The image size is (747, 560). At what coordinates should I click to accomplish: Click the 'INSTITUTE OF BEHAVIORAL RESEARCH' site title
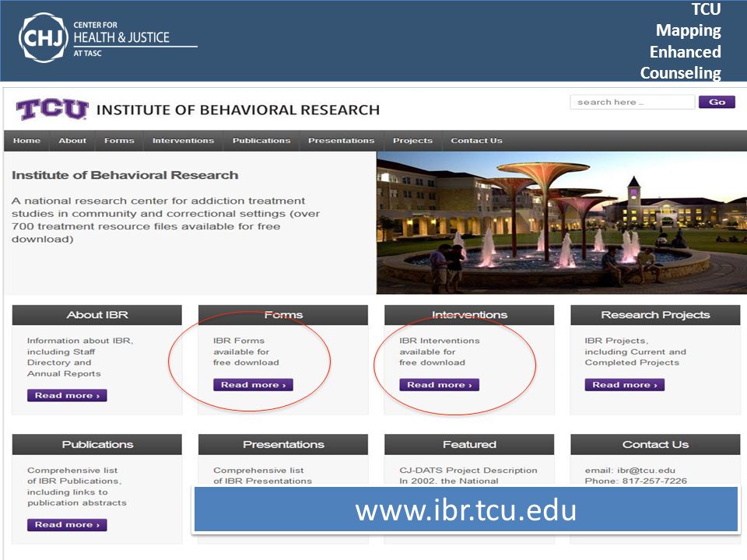pyautogui.click(x=238, y=110)
